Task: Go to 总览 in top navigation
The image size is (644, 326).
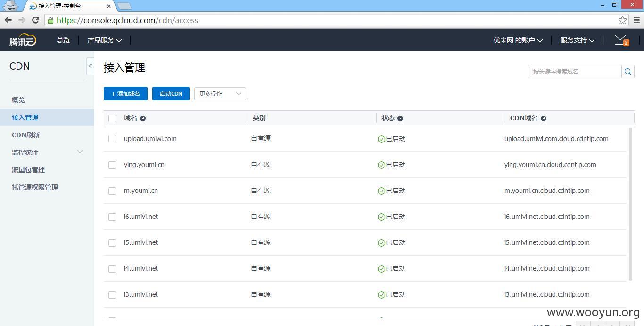Action: [x=63, y=40]
